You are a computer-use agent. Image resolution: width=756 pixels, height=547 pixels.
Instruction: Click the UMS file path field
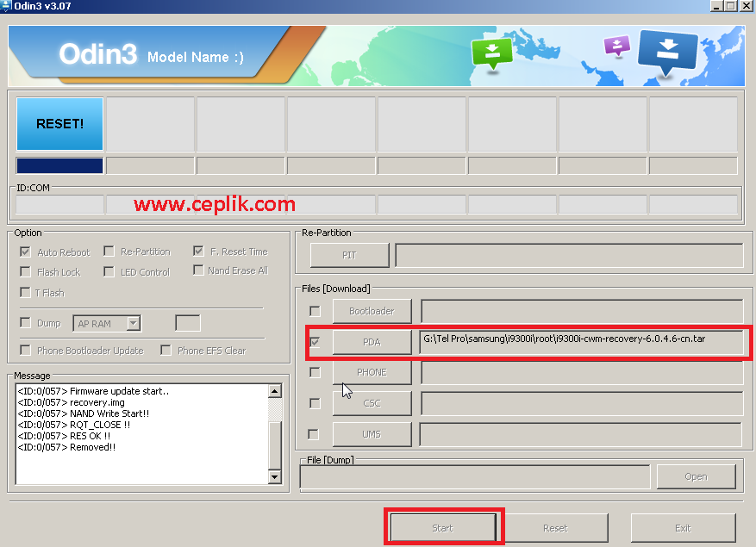coord(580,434)
